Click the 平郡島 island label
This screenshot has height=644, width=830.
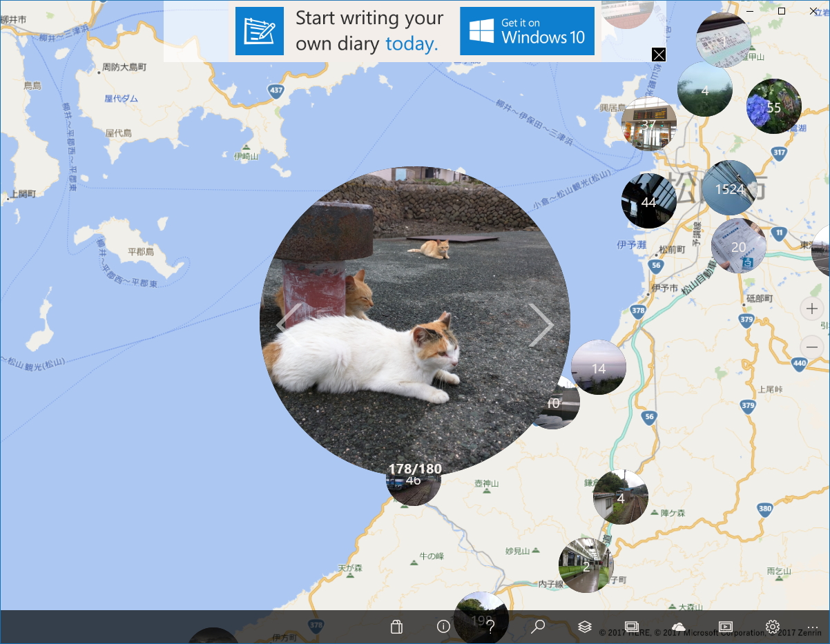tap(139, 251)
